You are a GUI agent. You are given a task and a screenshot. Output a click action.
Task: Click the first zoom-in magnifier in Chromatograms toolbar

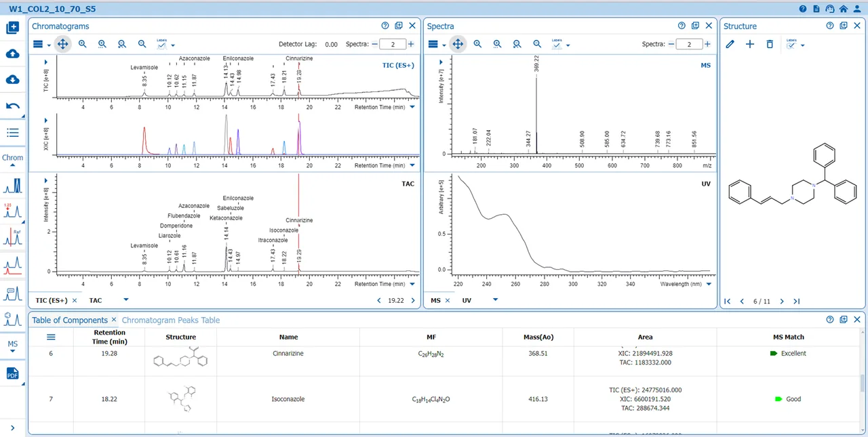[x=83, y=44]
